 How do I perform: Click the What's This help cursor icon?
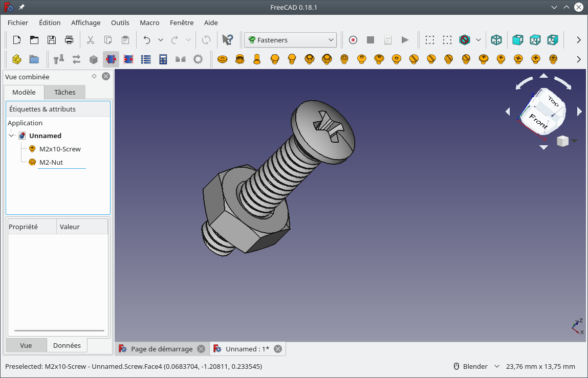tap(227, 40)
